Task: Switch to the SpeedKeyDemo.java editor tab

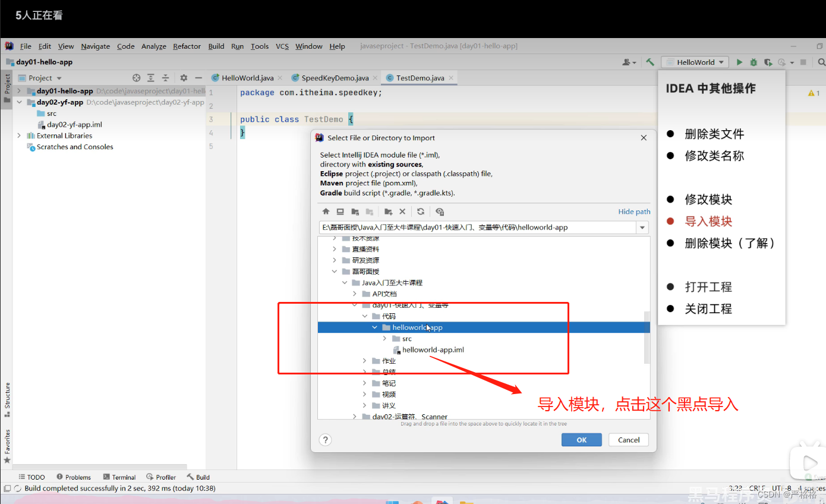Action: pos(335,78)
